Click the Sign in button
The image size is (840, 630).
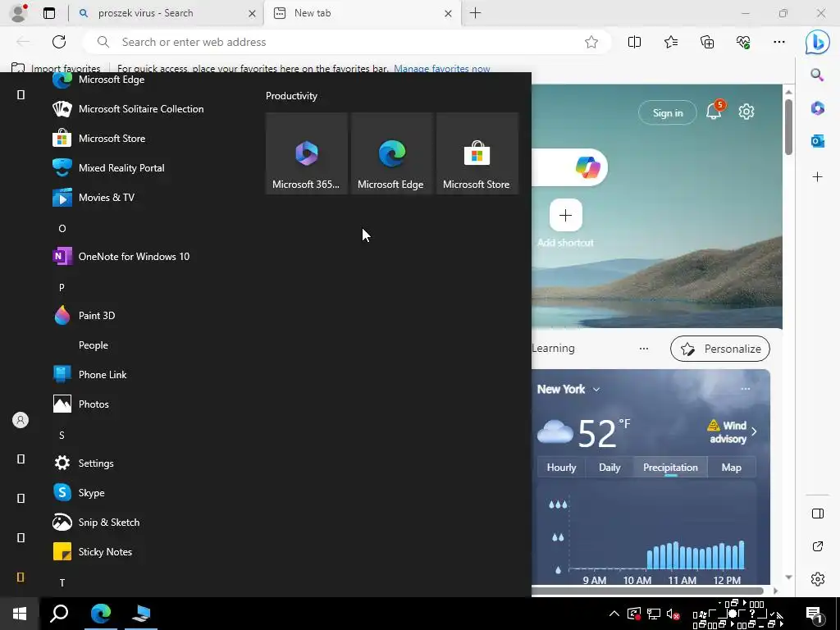[668, 112]
